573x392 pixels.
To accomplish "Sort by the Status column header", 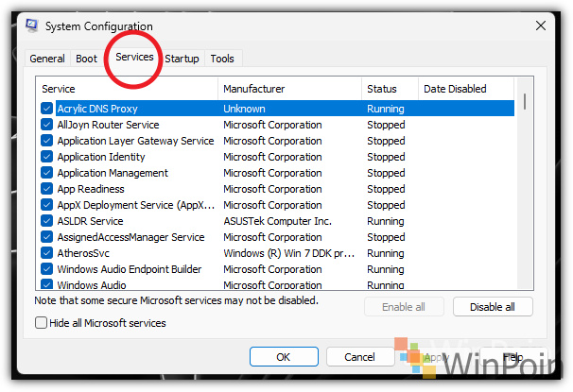I will click(390, 89).
